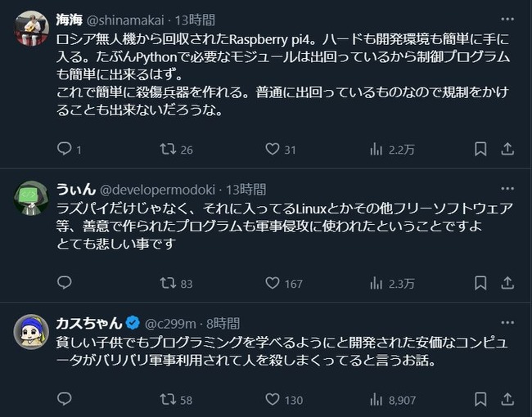This screenshot has height=417, width=532.
Task: Bookmark the 海海 tweet
Action: coord(480,149)
